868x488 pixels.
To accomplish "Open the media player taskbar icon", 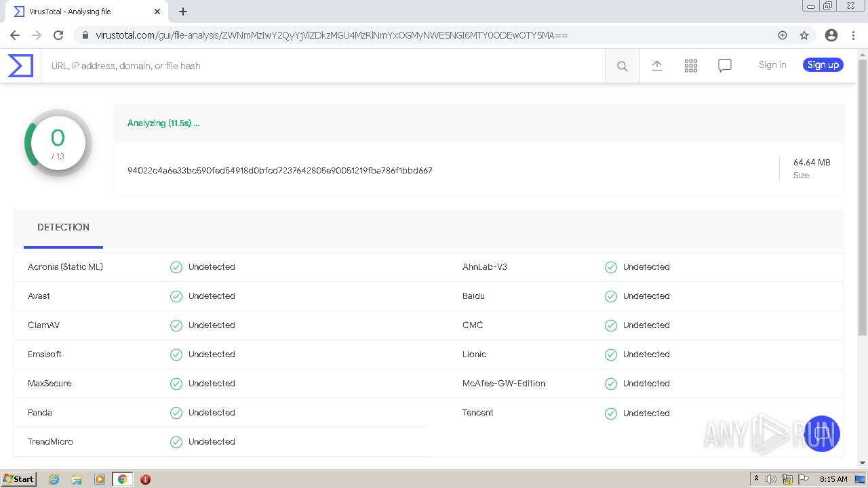I will (x=100, y=479).
